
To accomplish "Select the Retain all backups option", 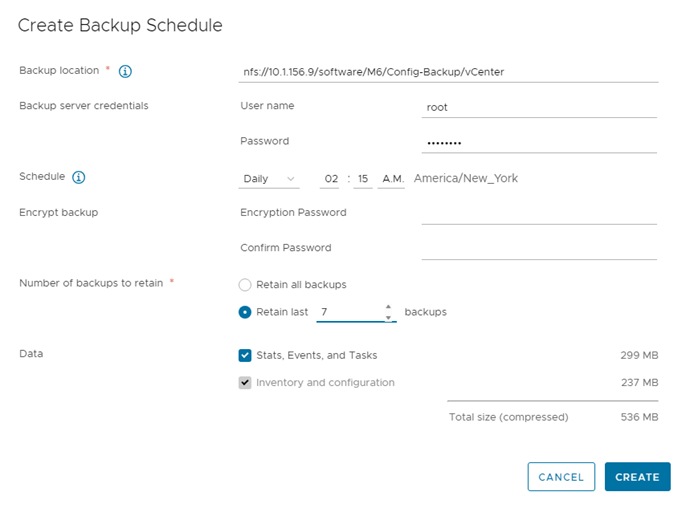I will (245, 285).
